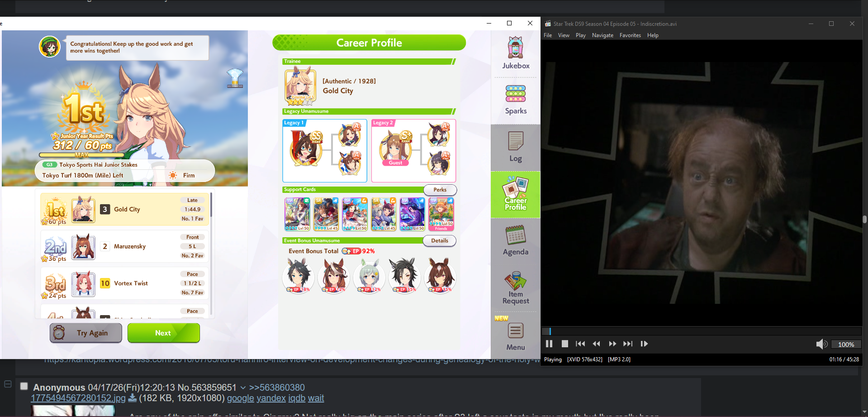Select the event bonus umamusume with 35% EP

tap(405, 276)
